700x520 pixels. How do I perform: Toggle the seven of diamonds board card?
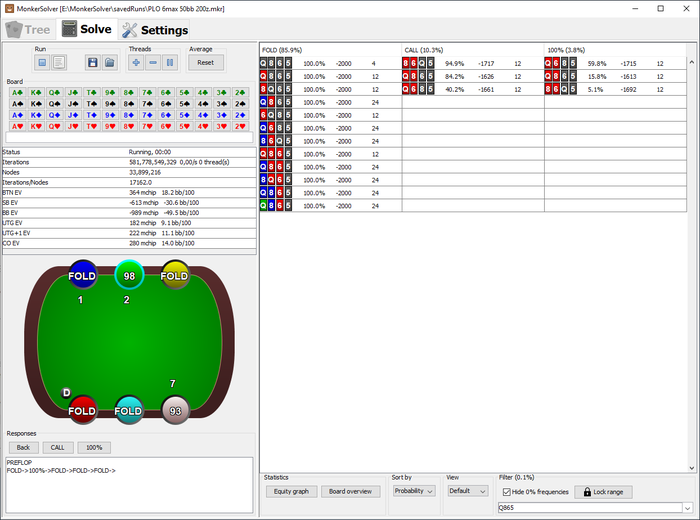(x=147, y=115)
